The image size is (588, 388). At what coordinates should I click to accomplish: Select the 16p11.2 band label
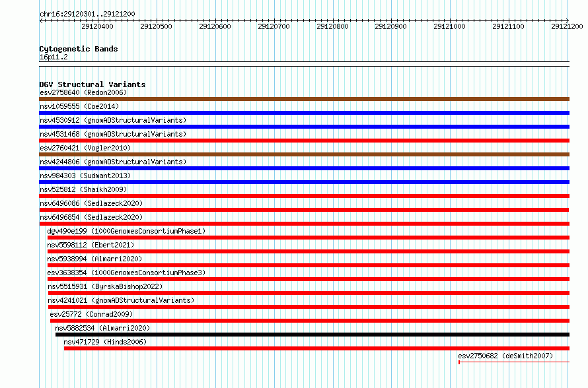(54, 57)
